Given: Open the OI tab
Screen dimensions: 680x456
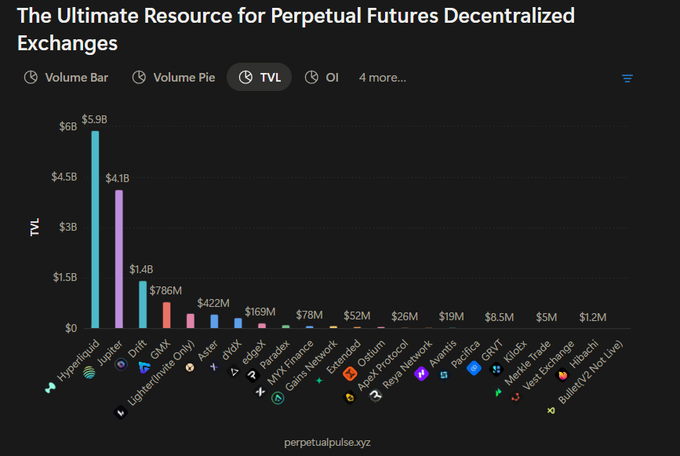Looking at the screenshot, I should (321, 77).
